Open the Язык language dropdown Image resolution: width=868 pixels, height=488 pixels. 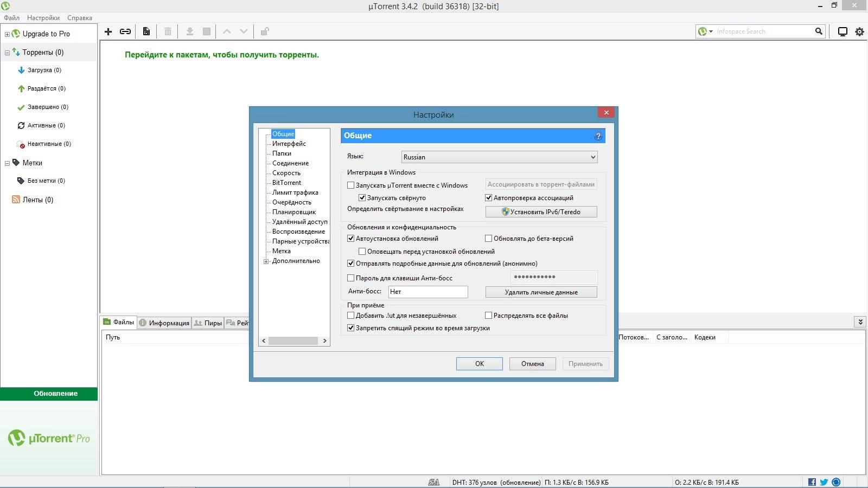[499, 157]
